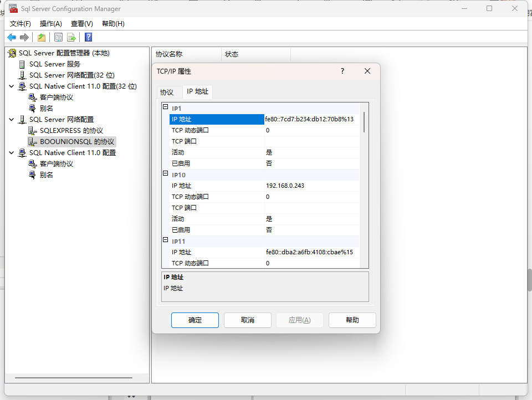Viewport: 532px width, 400px height.
Task: Select the SQL Server 网络配置(32 位) tree item
Action: click(72, 75)
